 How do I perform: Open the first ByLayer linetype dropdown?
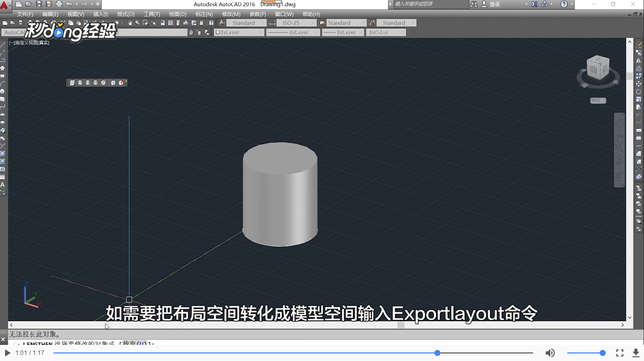(293, 32)
